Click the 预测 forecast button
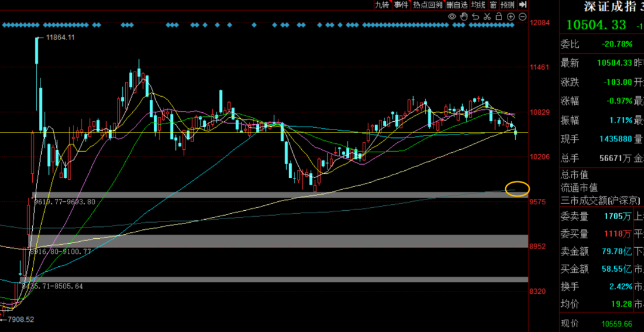The width and height of the screenshot is (644, 332). coord(507,5)
